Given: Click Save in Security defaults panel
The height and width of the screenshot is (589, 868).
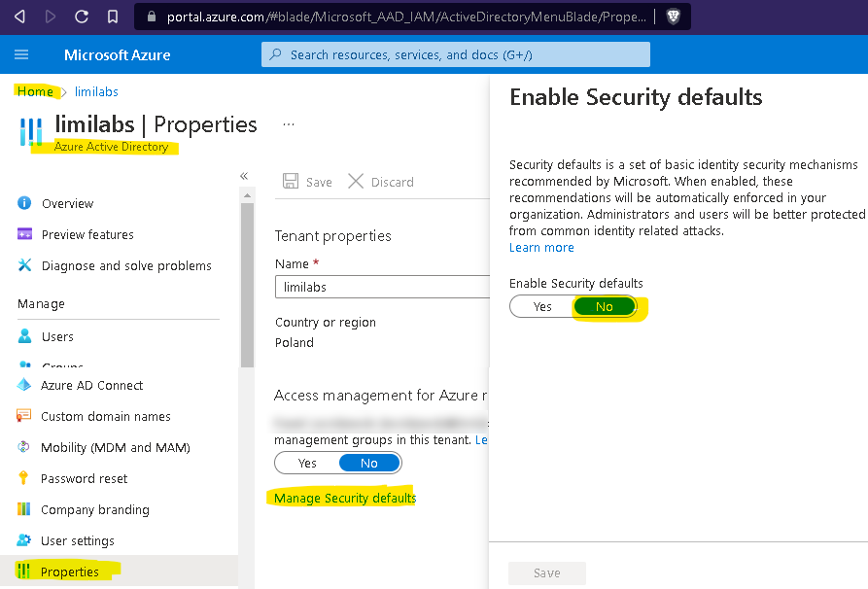Looking at the screenshot, I should pyautogui.click(x=547, y=572).
